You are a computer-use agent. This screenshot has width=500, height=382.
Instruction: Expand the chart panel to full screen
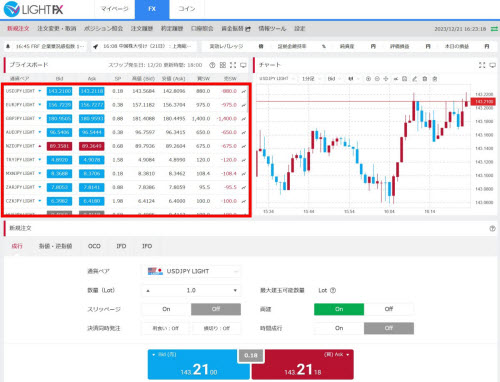click(x=482, y=65)
